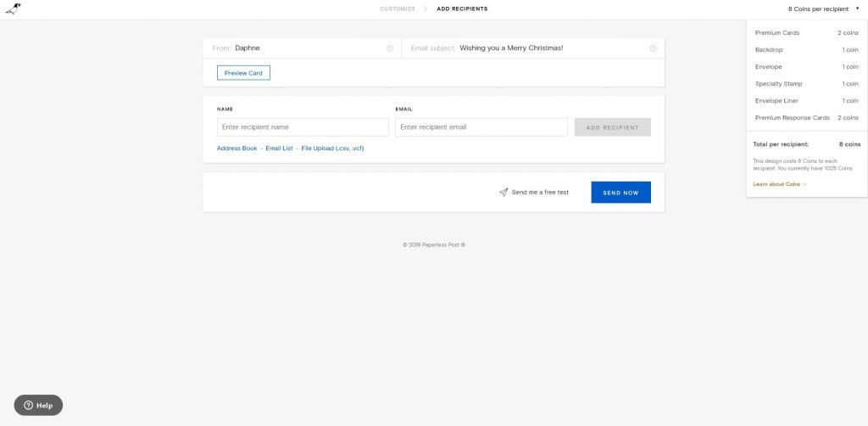
Task: Choose File Upload (.csv, .vcf)
Action: pos(332,149)
